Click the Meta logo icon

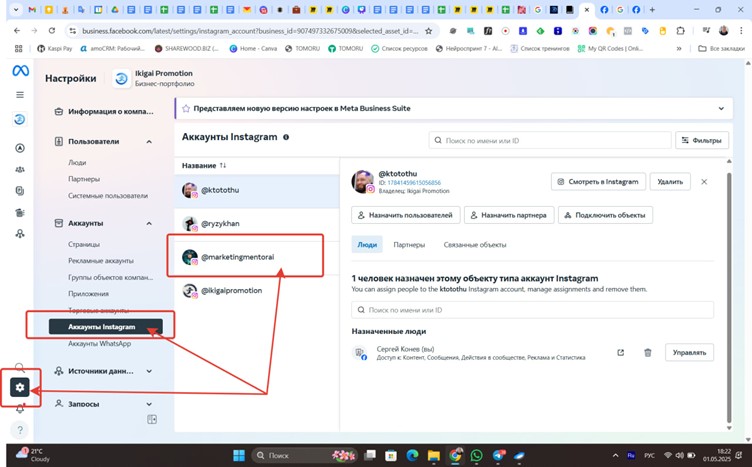point(20,71)
